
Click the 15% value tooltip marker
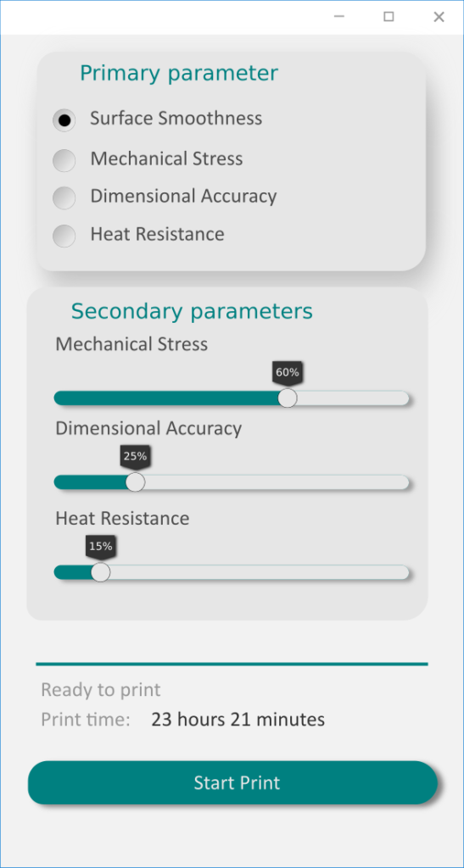pos(100,547)
